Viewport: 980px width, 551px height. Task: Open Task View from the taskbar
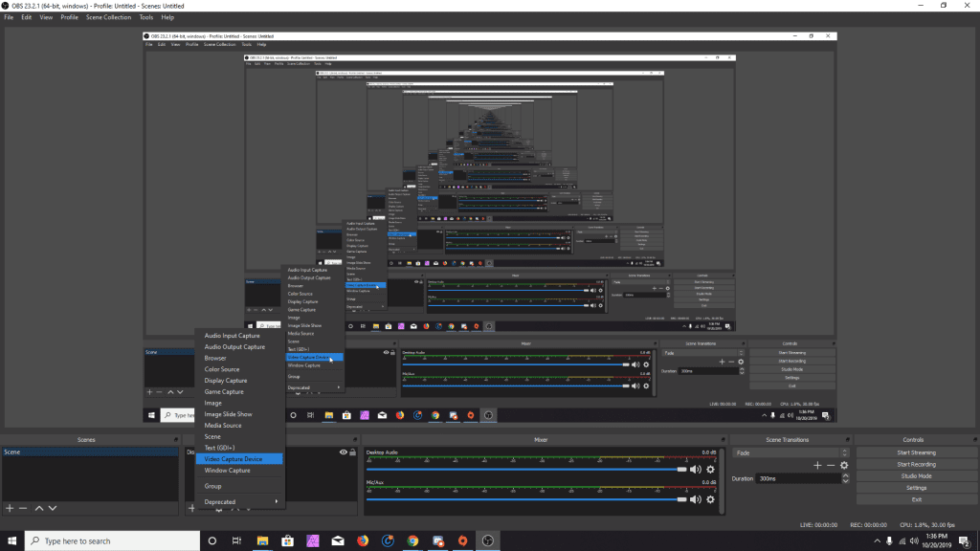click(237, 540)
